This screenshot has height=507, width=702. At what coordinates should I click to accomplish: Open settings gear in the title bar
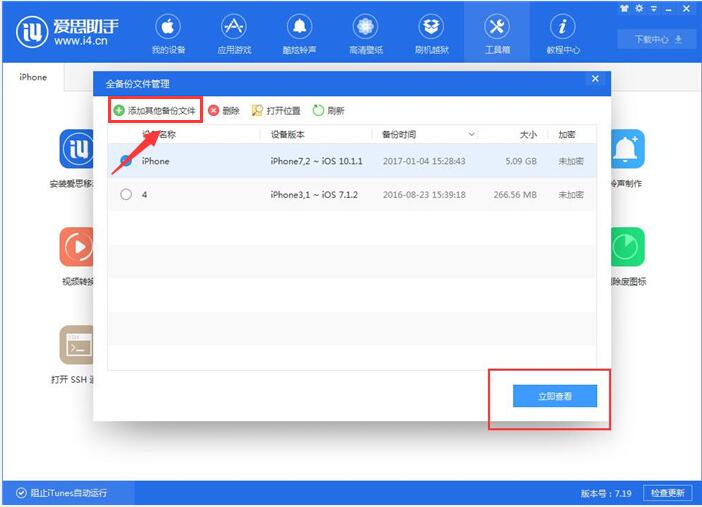(639, 9)
